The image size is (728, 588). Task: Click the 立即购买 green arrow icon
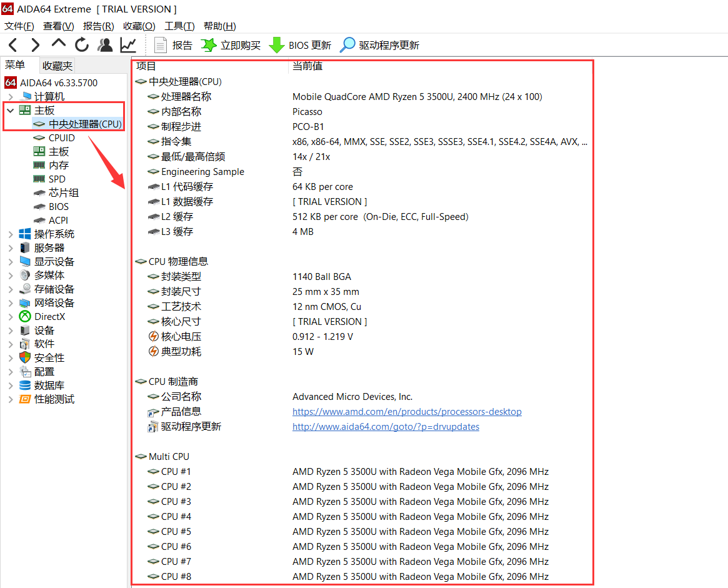point(208,44)
